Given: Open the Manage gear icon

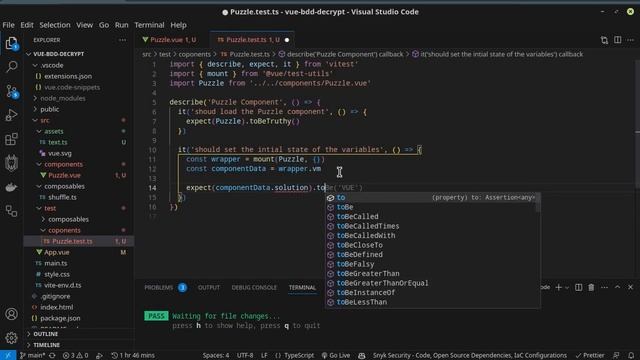Looking at the screenshot, I should [11, 338].
